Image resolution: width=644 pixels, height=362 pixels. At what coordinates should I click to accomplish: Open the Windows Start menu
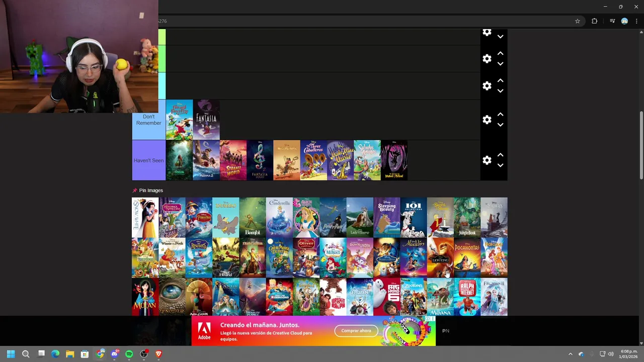pyautogui.click(x=11, y=354)
